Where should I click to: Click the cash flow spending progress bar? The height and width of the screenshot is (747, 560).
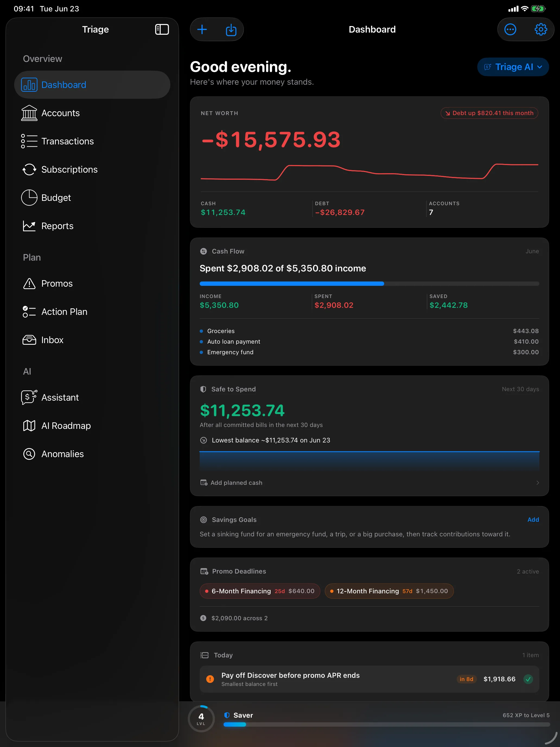coord(369,284)
